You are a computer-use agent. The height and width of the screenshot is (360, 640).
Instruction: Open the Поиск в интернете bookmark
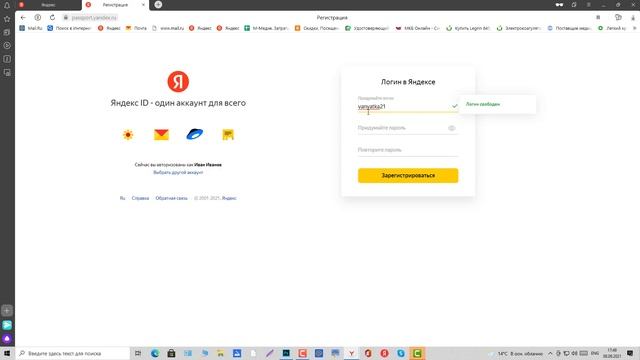pos(69,28)
